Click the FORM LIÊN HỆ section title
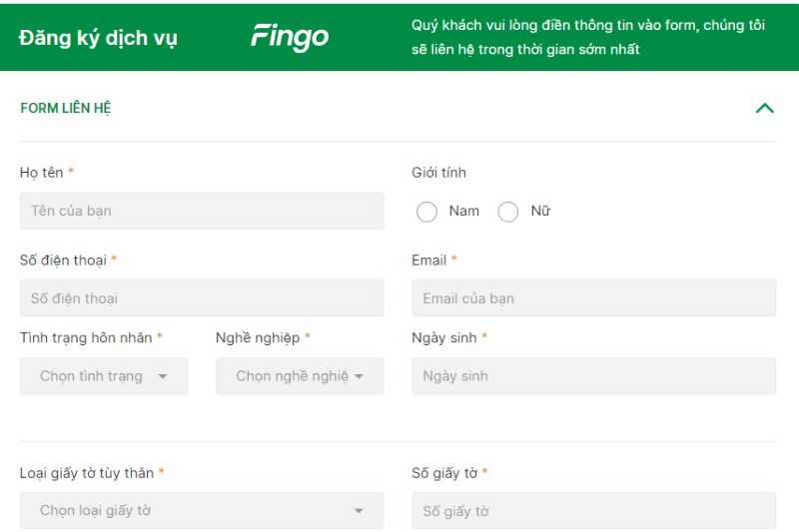The width and height of the screenshot is (799, 532). coord(66,108)
